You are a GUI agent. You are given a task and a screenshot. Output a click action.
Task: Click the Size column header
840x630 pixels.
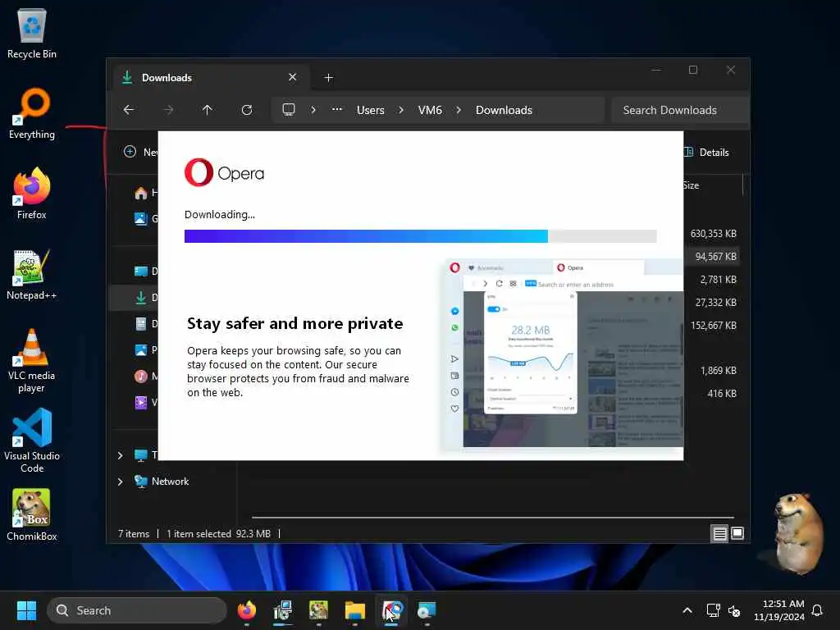click(691, 185)
